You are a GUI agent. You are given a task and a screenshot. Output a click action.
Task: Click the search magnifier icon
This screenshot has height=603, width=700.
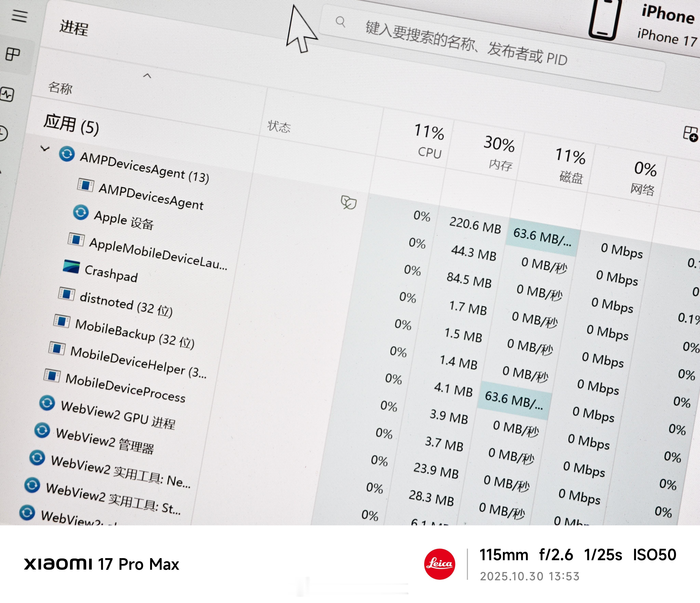pos(341,22)
